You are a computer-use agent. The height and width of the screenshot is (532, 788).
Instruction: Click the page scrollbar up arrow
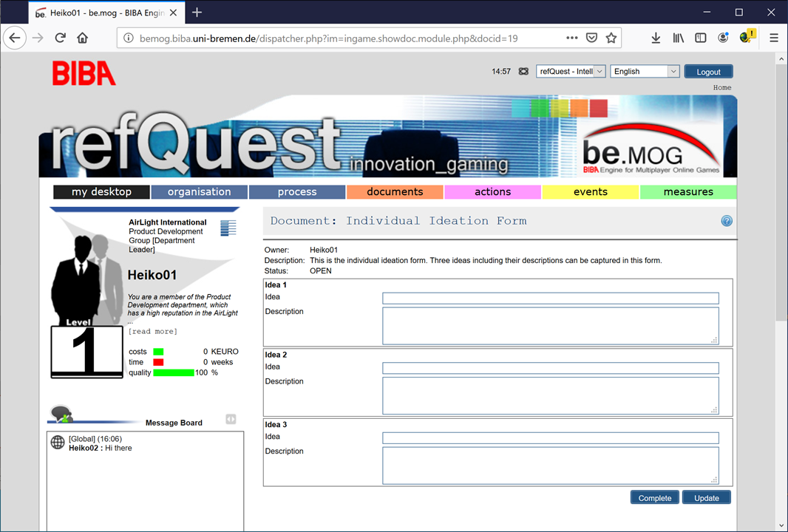click(x=781, y=59)
